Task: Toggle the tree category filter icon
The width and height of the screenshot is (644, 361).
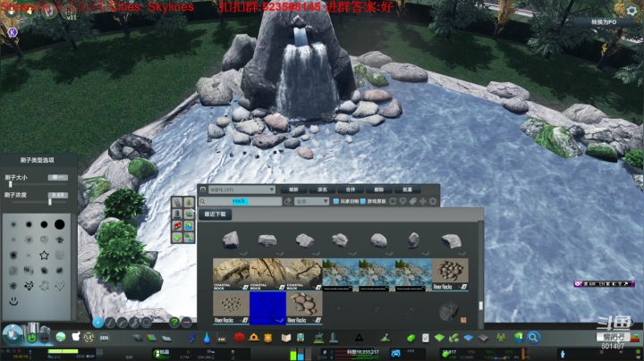Action: point(189,202)
